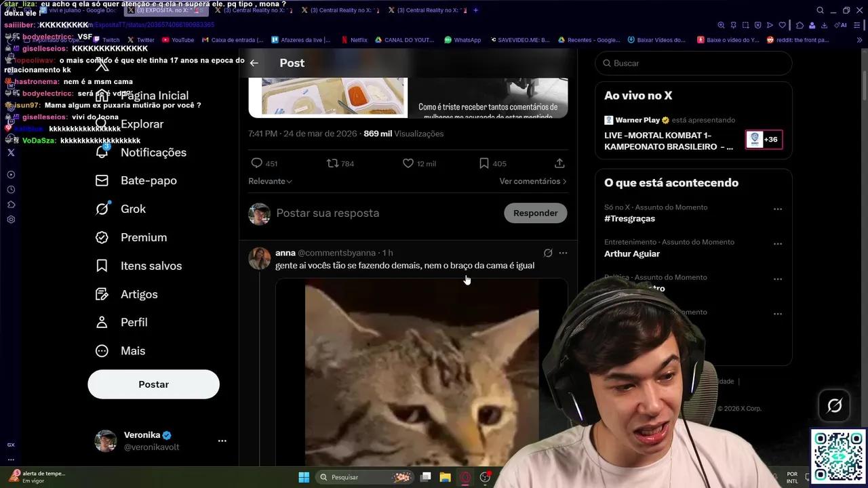Image resolution: width=868 pixels, height=488 pixels.
Task: Click the heart icon in the address bar
Action: [782, 25]
